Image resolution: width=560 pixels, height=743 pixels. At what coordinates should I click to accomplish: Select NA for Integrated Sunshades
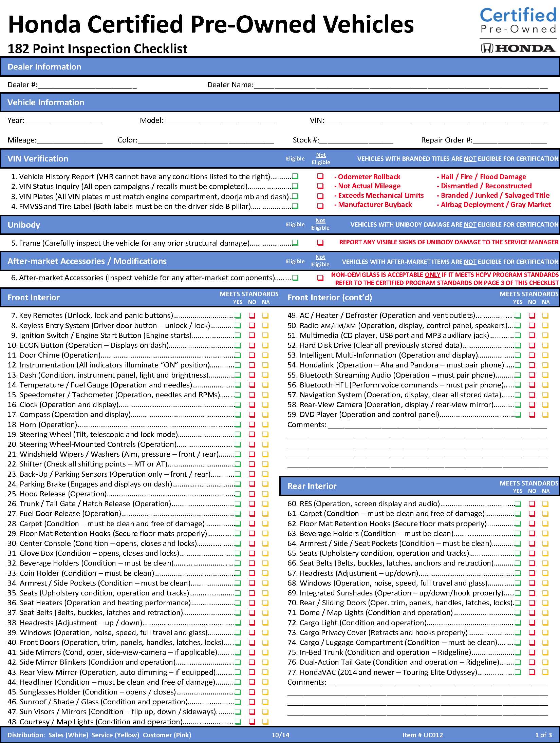[545, 593]
